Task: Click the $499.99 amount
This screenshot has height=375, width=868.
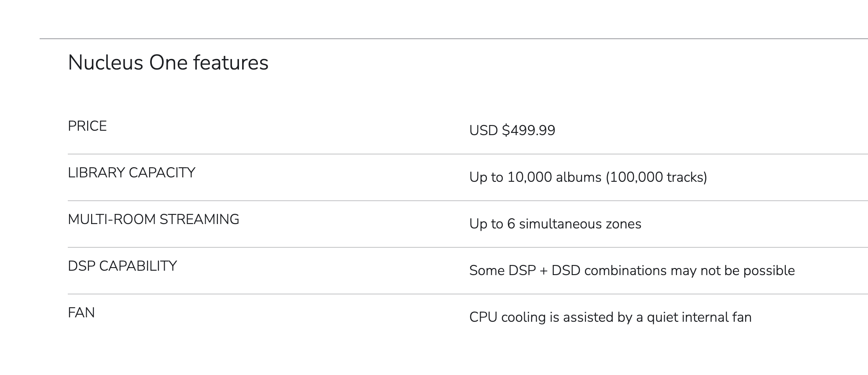Action: click(529, 130)
